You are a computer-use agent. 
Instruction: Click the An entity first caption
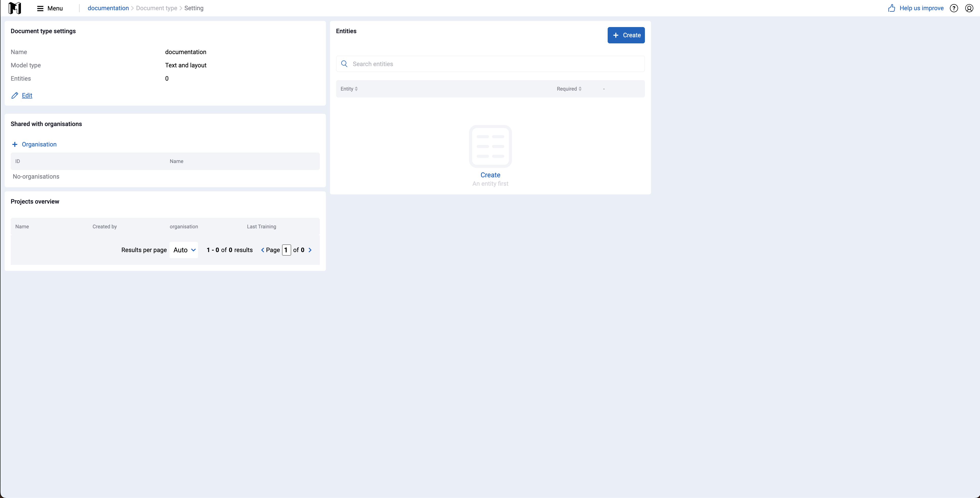(490, 183)
